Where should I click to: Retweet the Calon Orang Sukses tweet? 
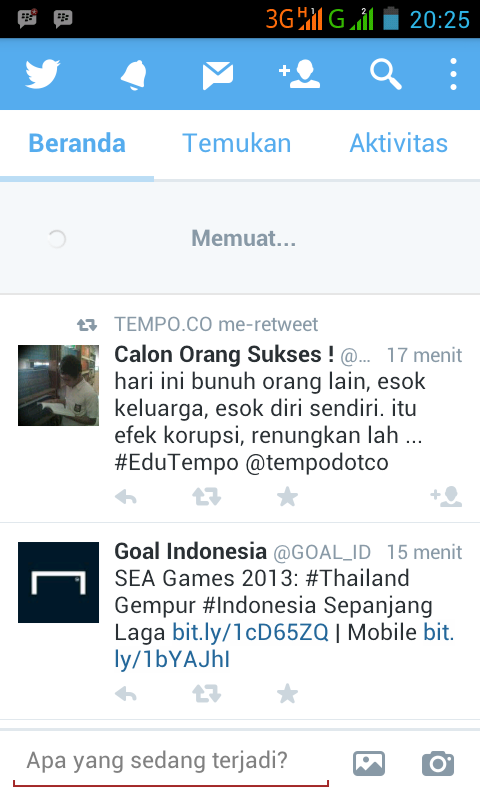click(x=207, y=496)
